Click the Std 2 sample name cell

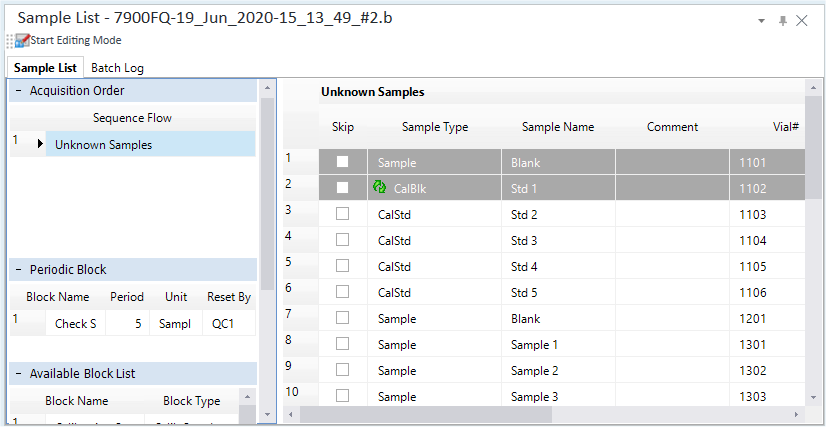(558, 214)
